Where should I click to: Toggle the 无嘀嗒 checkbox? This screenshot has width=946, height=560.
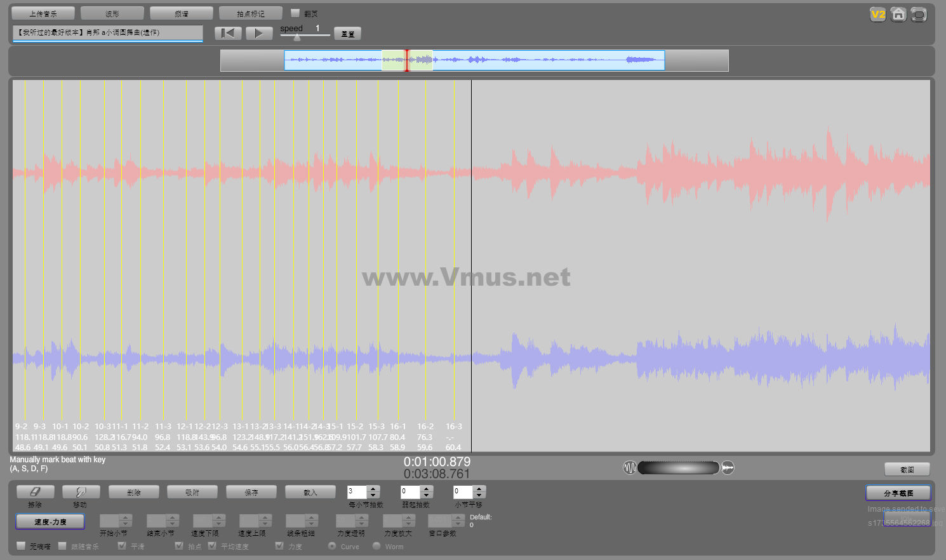[x=21, y=546]
